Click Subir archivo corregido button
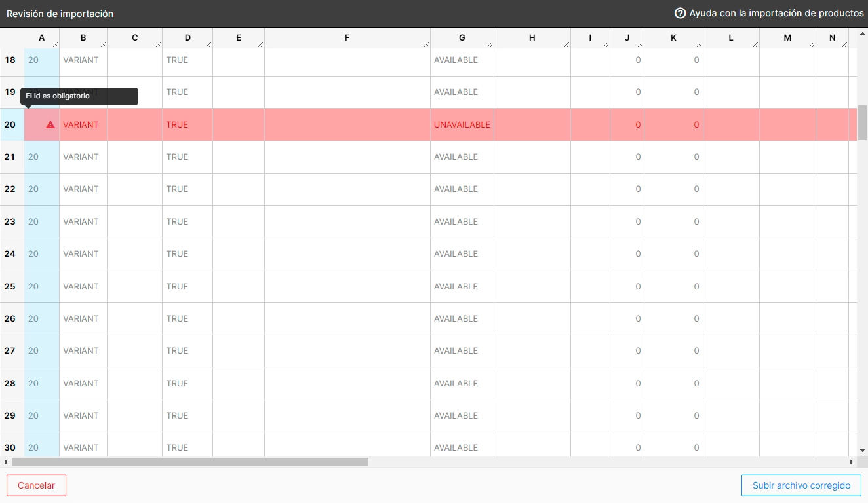The width and height of the screenshot is (868, 503). pyautogui.click(x=801, y=485)
